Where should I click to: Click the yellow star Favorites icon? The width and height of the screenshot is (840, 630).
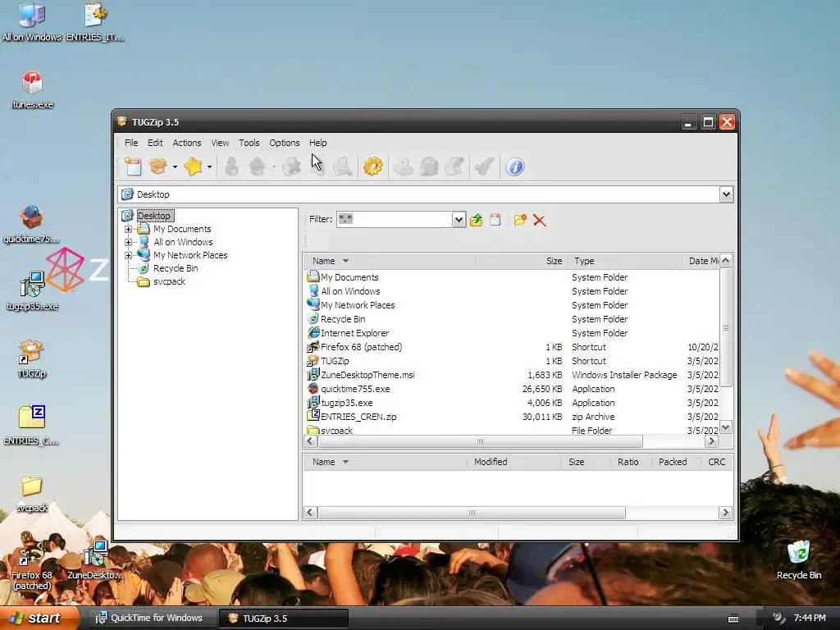pyautogui.click(x=193, y=167)
